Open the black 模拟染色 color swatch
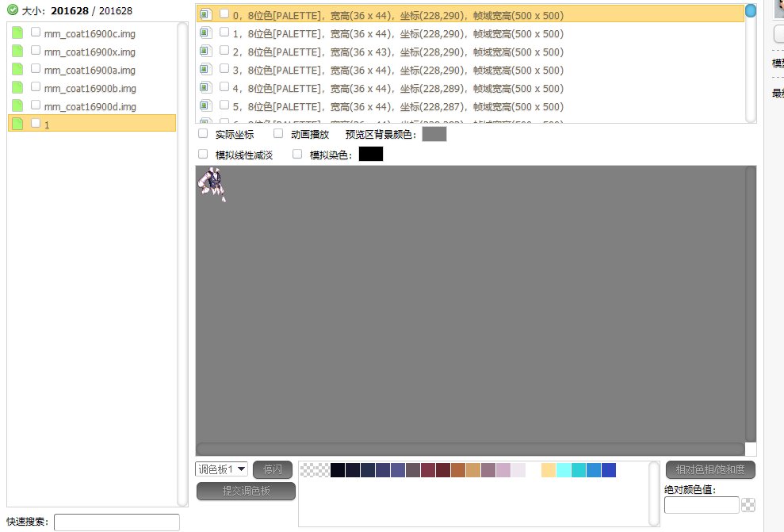 tap(371, 154)
